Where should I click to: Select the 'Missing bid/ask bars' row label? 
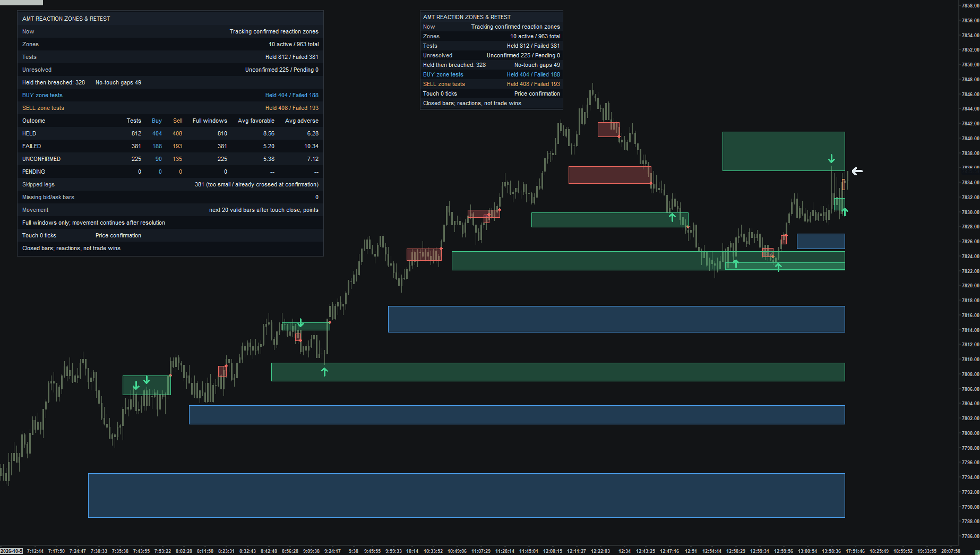pos(48,197)
